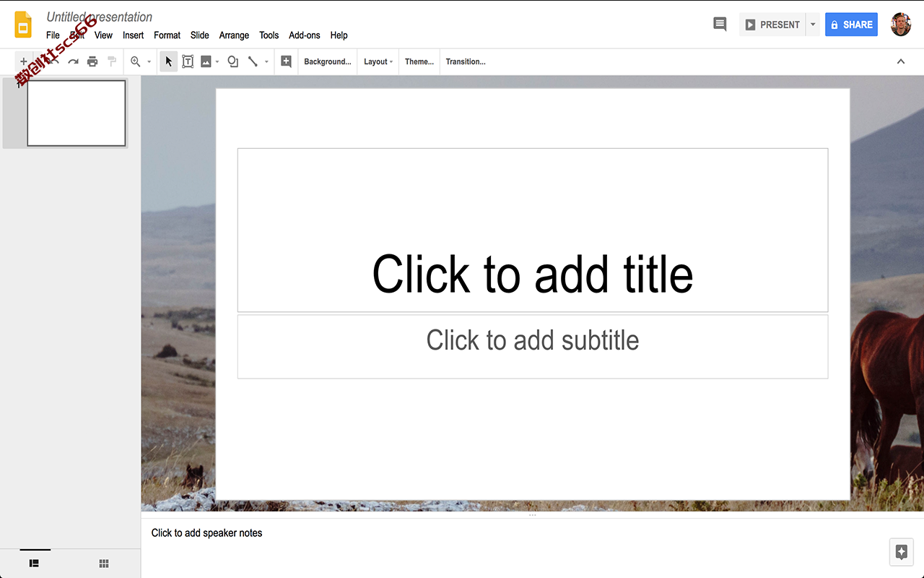Open the Explore star button
Image resolution: width=924 pixels, height=578 pixels.
point(901,552)
